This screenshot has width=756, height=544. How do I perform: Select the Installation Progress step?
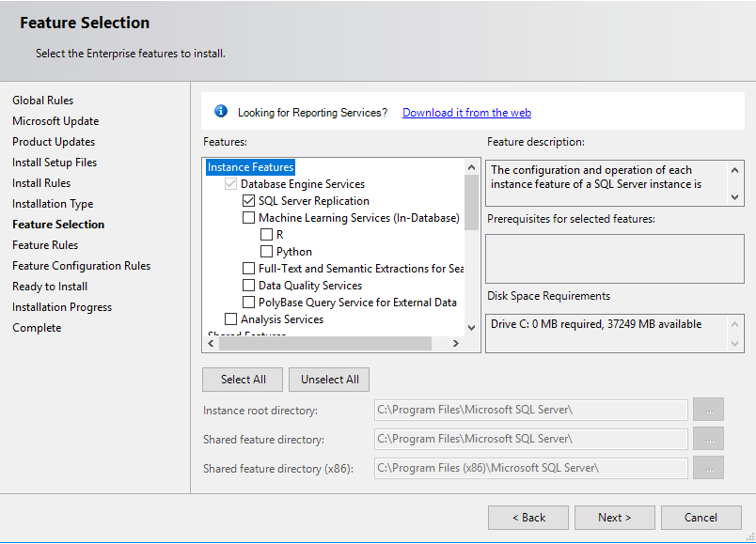[x=62, y=307]
